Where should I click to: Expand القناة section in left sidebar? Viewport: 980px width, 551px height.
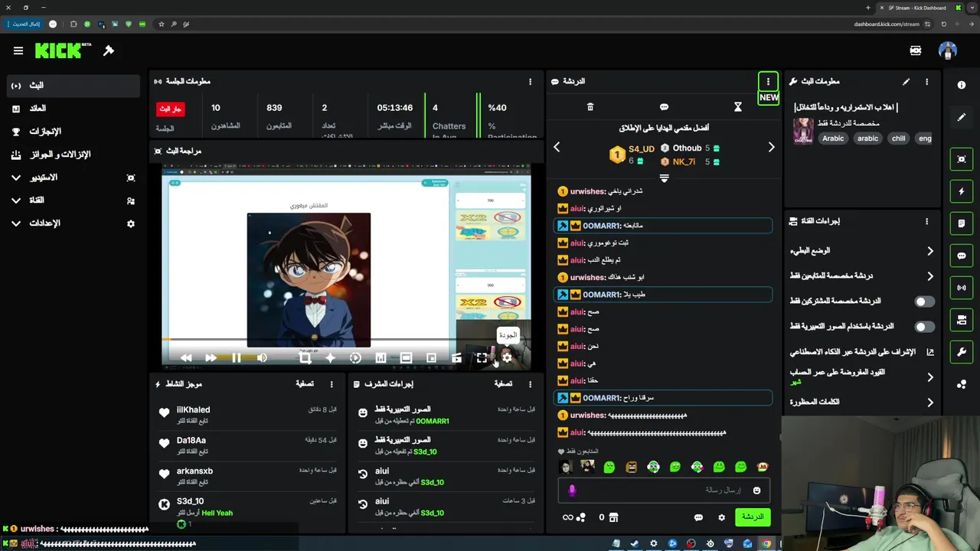pos(73,201)
